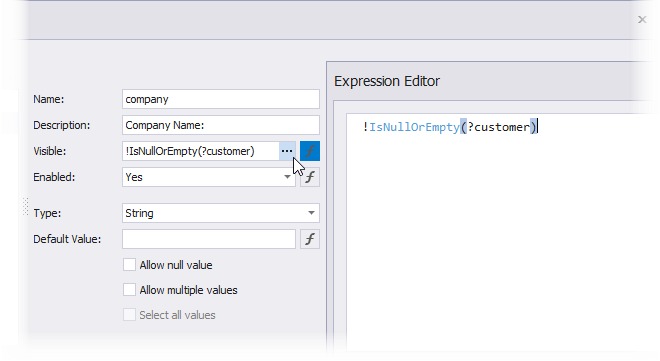The image size is (660, 361).
Task: Grab the dotted panel grip handle beside Type
Action: [x=25, y=207]
